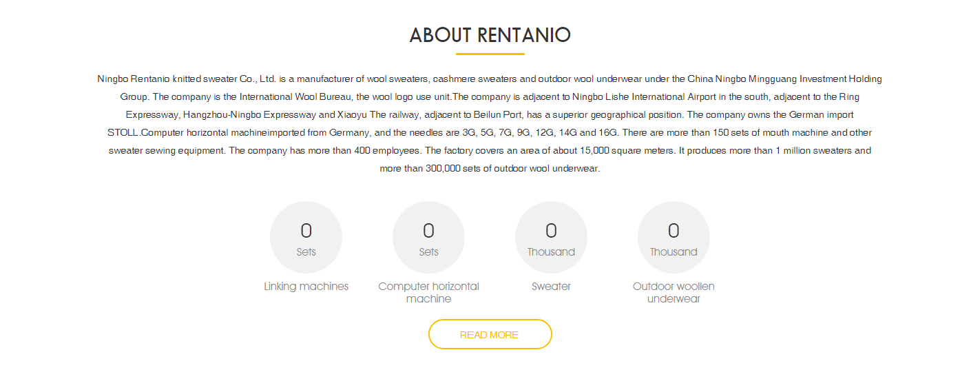Viewport: 980px width, 392px height.
Task: Select the zero counter above Sweater
Action: [551, 231]
